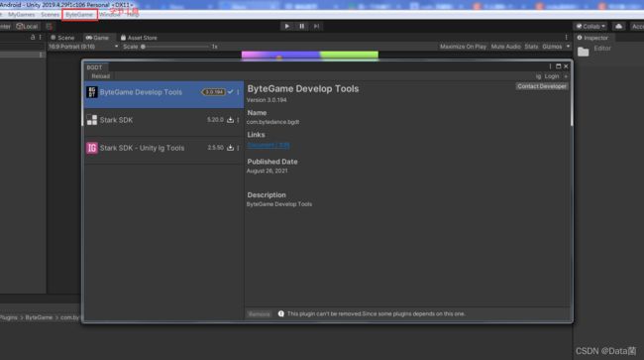The height and width of the screenshot is (360, 644).
Task: Open the Asset Store tab
Action: coord(139,38)
